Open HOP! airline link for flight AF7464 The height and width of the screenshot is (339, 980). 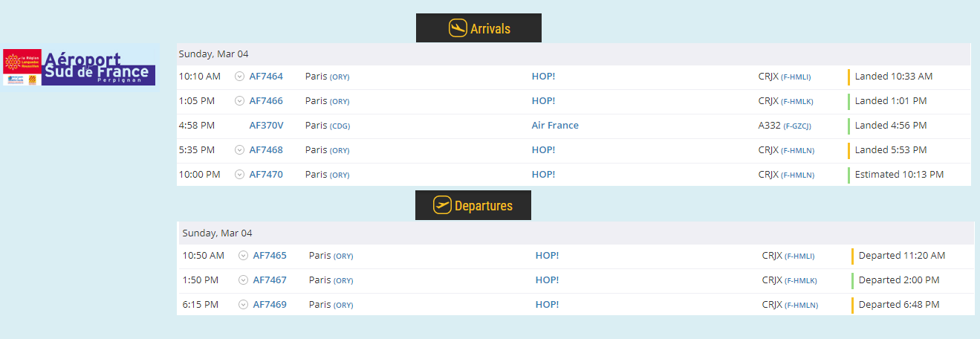point(543,77)
